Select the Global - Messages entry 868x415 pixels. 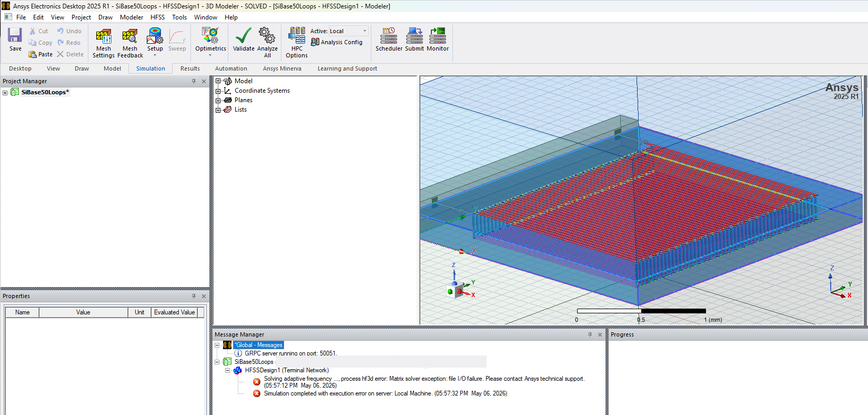coord(259,345)
